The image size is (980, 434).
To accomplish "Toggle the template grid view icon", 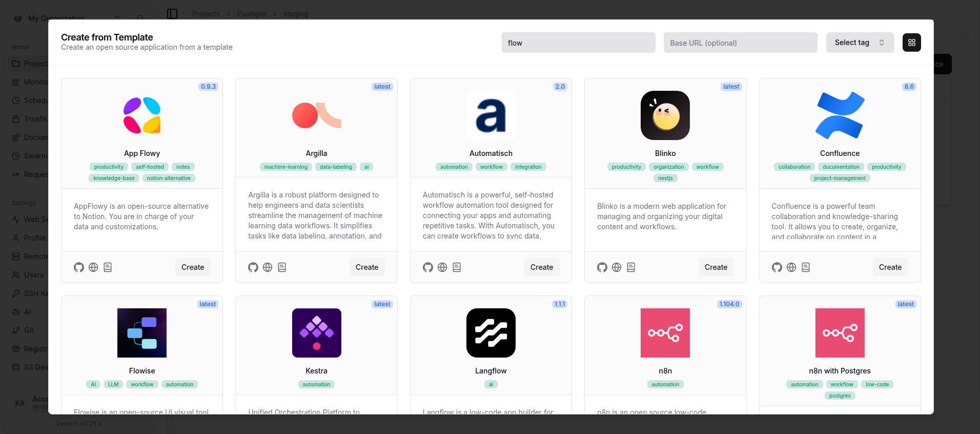I will (x=912, y=43).
